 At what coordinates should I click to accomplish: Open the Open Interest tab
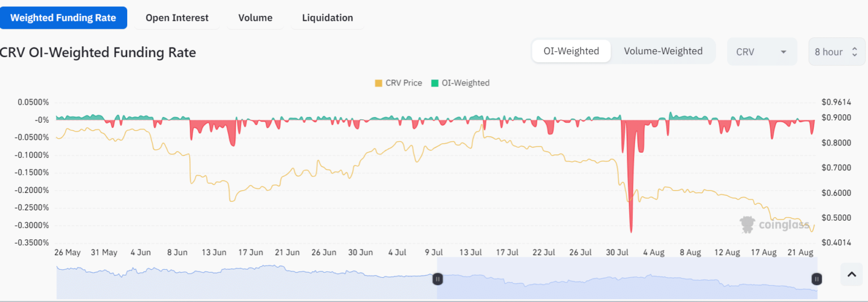pos(177,18)
